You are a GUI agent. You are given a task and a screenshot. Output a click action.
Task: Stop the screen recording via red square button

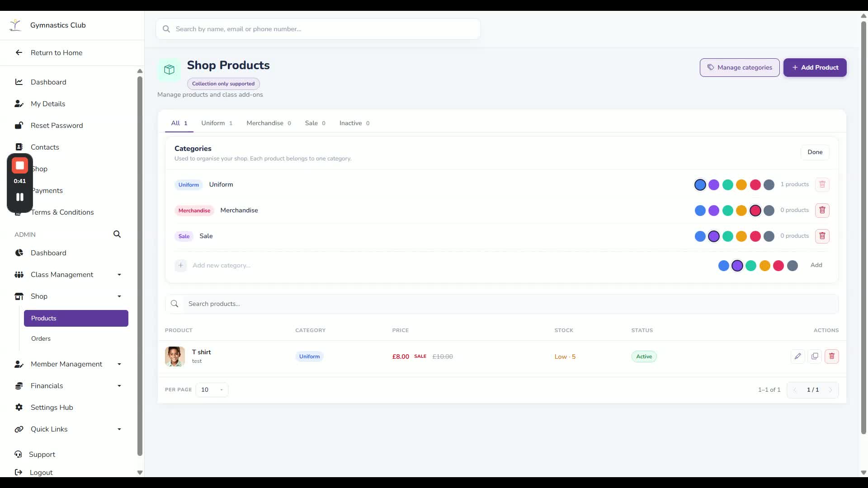click(x=20, y=166)
